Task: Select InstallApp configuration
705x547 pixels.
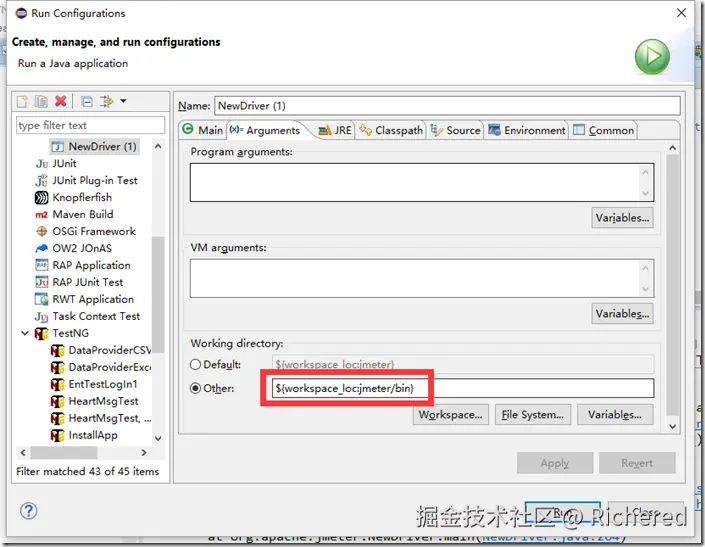Action: point(93,435)
